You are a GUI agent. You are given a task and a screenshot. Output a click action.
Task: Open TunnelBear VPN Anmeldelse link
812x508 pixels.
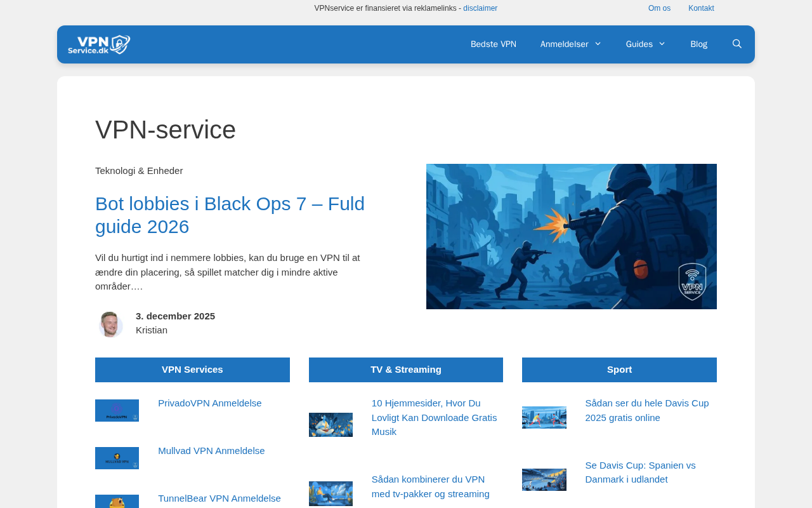219,498
